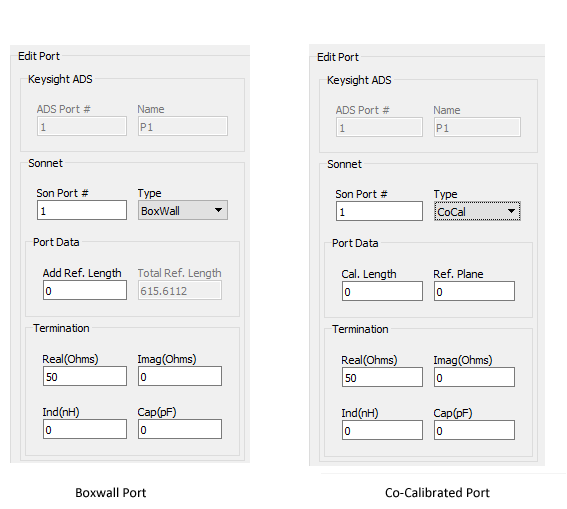
Task: Click Cap(pF) field in Boxwall panel
Action: pos(180,429)
